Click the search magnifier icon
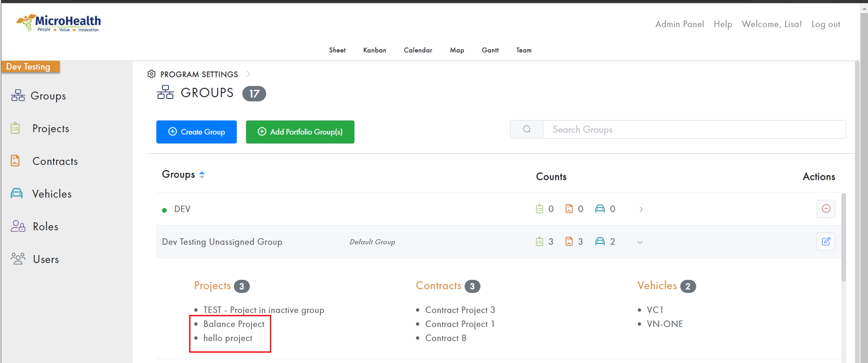Viewport: 868px width, 363px height. pos(527,129)
